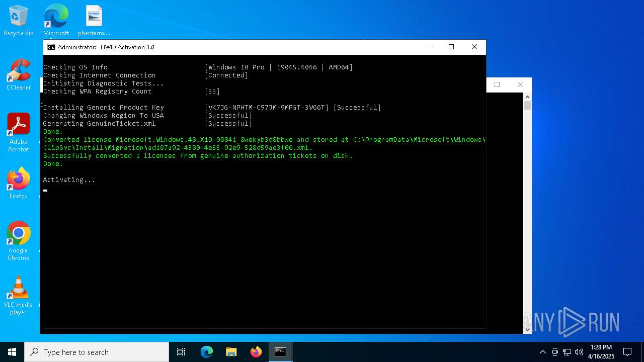
Task: Click 'Changing Windows Region To USA' line
Action: pos(104,116)
